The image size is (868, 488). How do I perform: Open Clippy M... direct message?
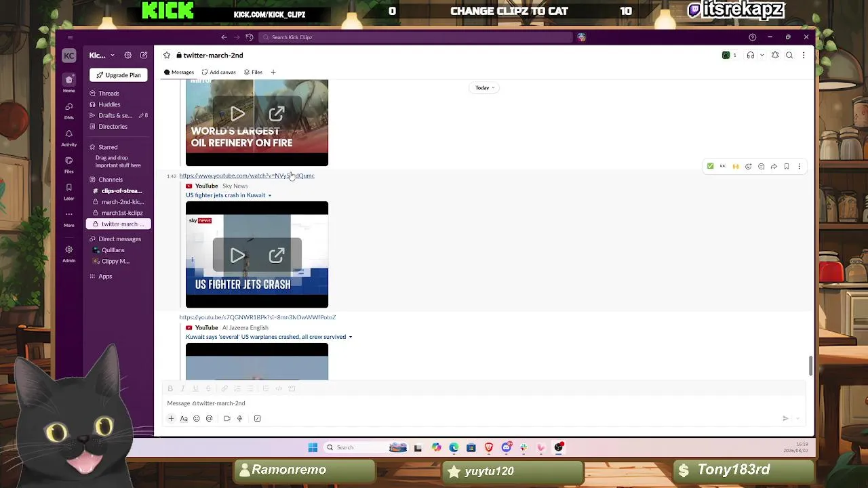pyautogui.click(x=115, y=261)
